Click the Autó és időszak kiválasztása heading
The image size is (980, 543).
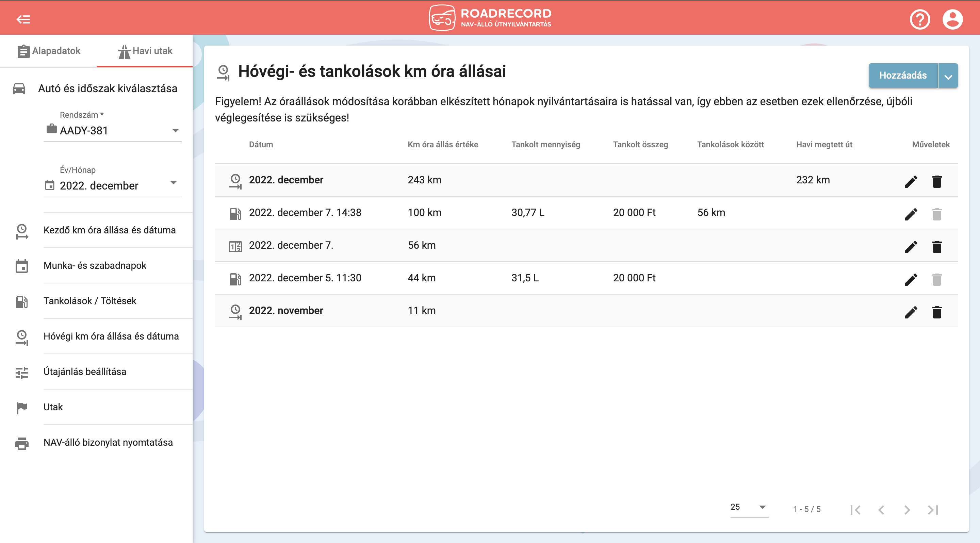[x=108, y=88]
